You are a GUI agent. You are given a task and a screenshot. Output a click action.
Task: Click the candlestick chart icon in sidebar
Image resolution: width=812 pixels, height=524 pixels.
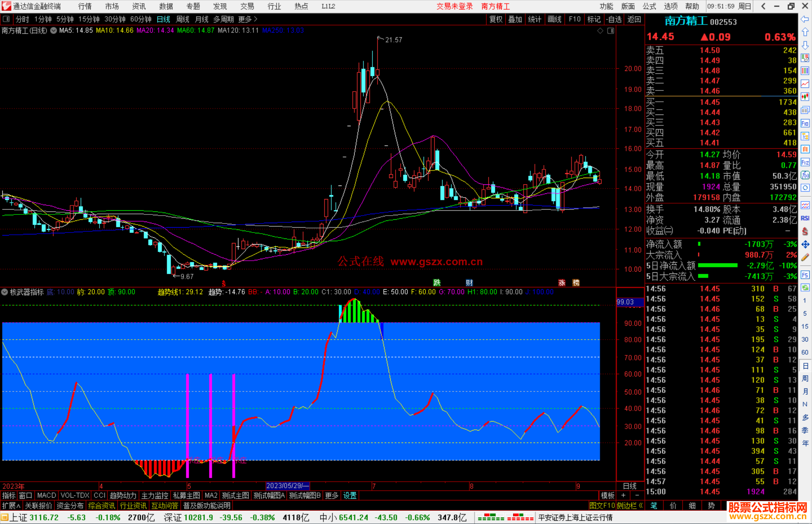[805, 97]
